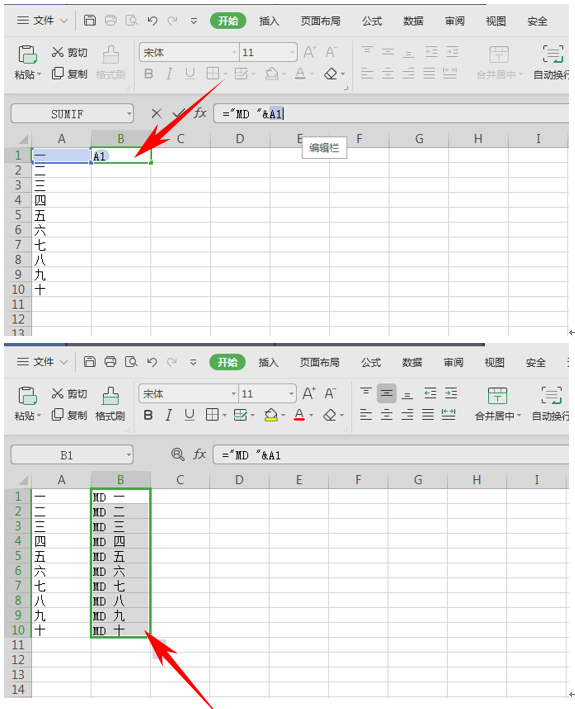575x709 pixels.
Task: Click the fx icon next to the SUMIF name box
Action: (200, 113)
